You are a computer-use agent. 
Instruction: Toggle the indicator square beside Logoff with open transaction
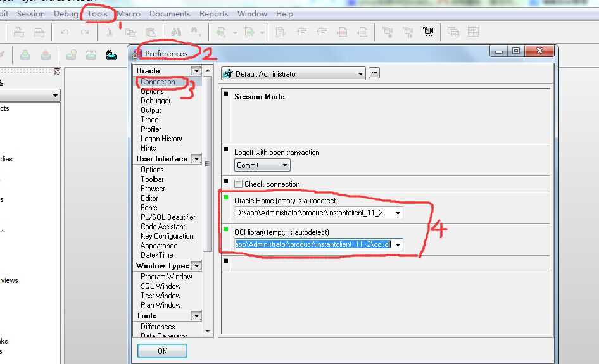[x=226, y=149]
